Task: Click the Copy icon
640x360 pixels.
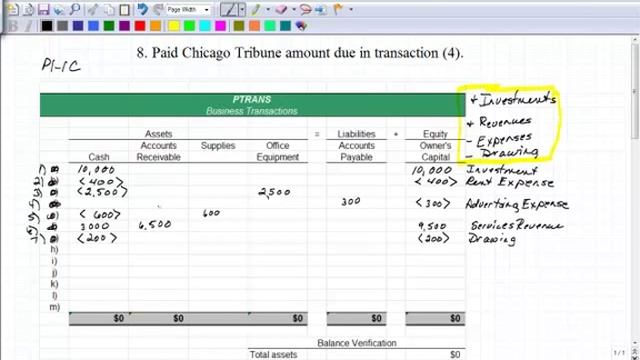Action: (x=109, y=9)
